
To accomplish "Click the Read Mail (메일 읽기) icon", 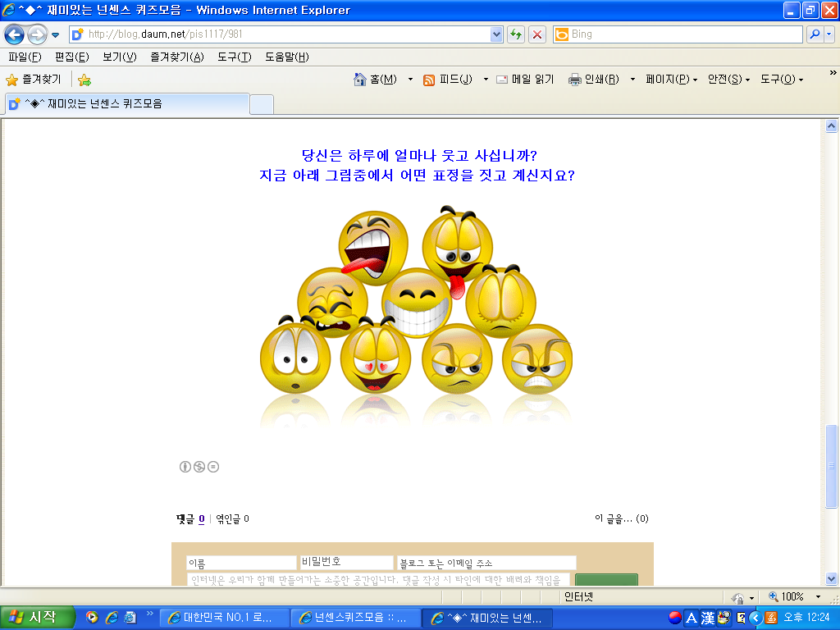I will click(x=502, y=80).
